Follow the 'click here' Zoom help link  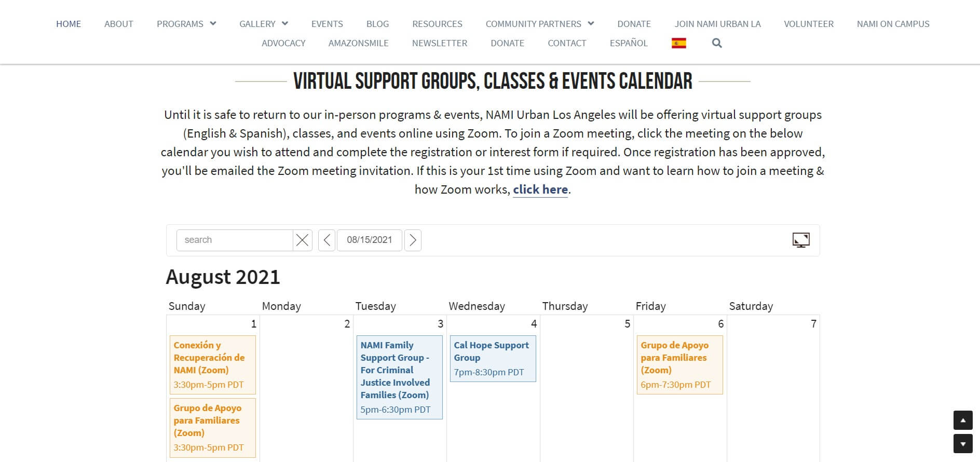[x=540, y=189]
